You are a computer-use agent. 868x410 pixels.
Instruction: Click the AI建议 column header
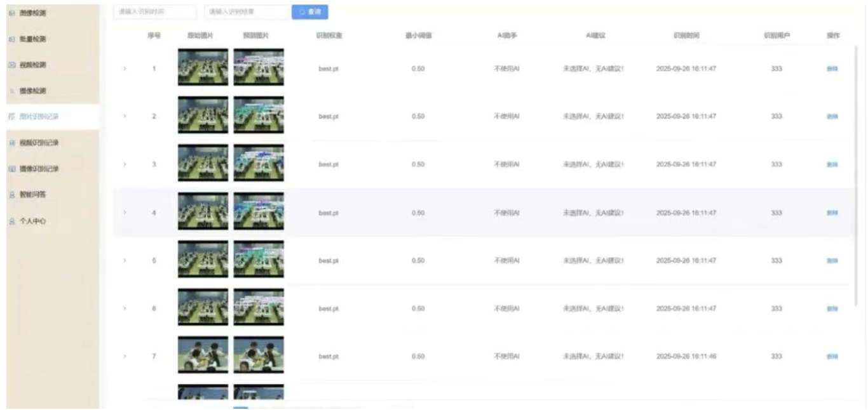[595, 36]
